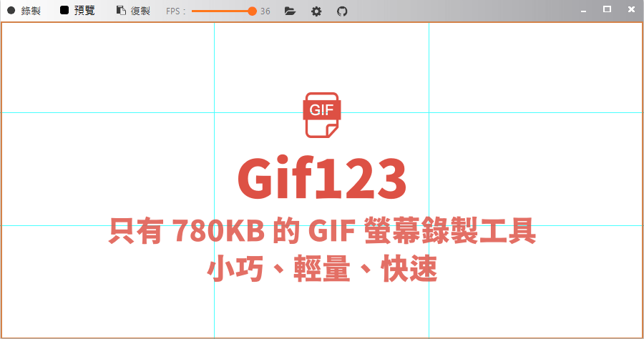Viewport: 644px width, 339px height.
Task: Click the 只有 780KB 的 GIF 螢幕錄製工具 text
Action: [x=323, y=230]
